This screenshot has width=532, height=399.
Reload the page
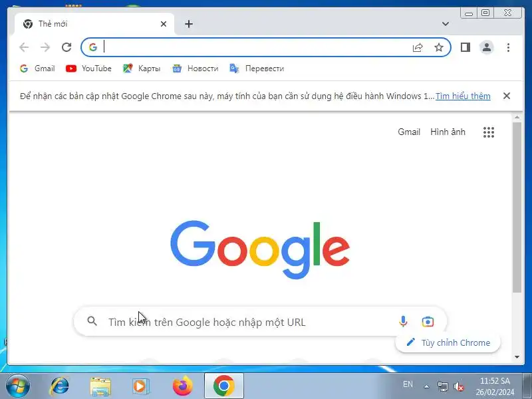click(x=66, y=47)
